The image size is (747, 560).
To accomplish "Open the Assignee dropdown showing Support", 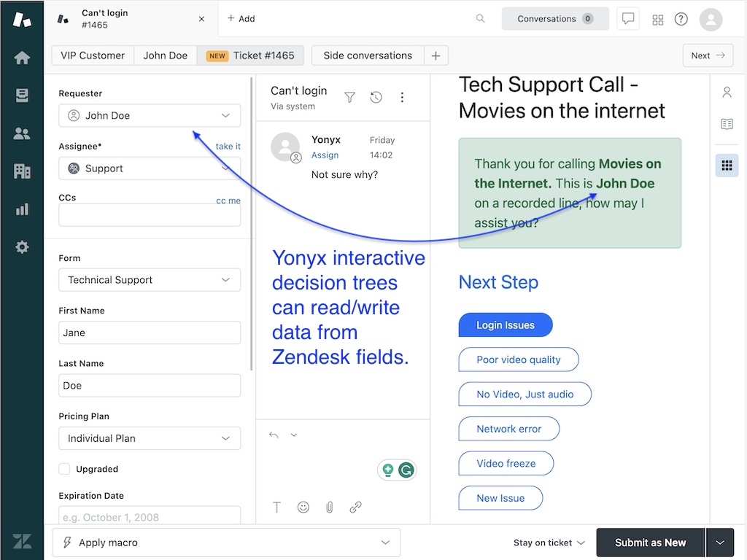I will [149, 168].
